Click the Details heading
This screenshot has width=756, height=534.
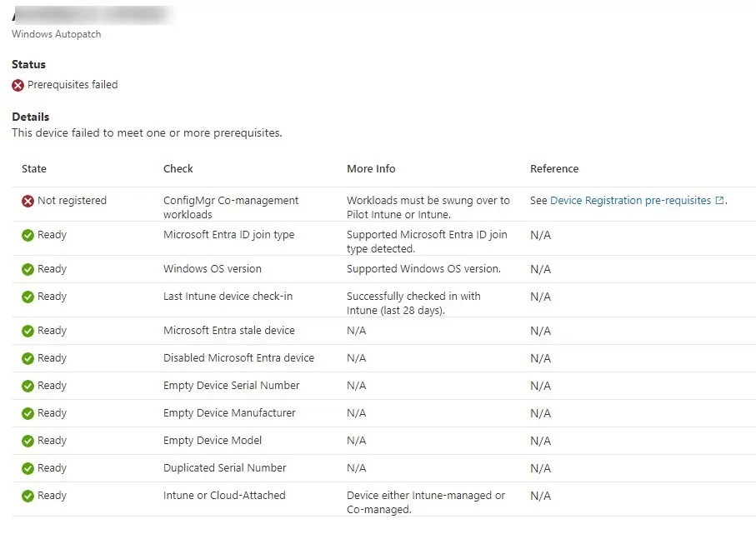[x=30, y=117]
